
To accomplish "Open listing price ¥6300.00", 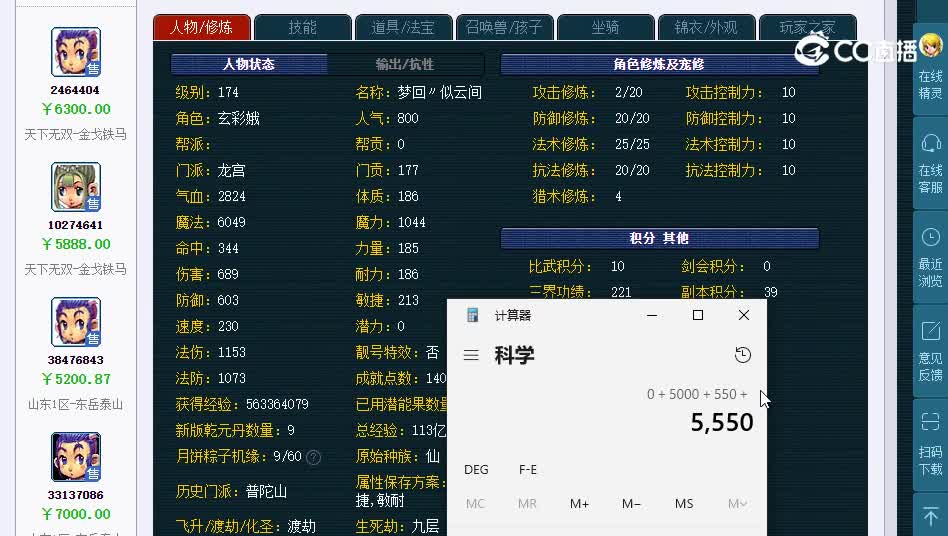I will [x=76, y=109].
